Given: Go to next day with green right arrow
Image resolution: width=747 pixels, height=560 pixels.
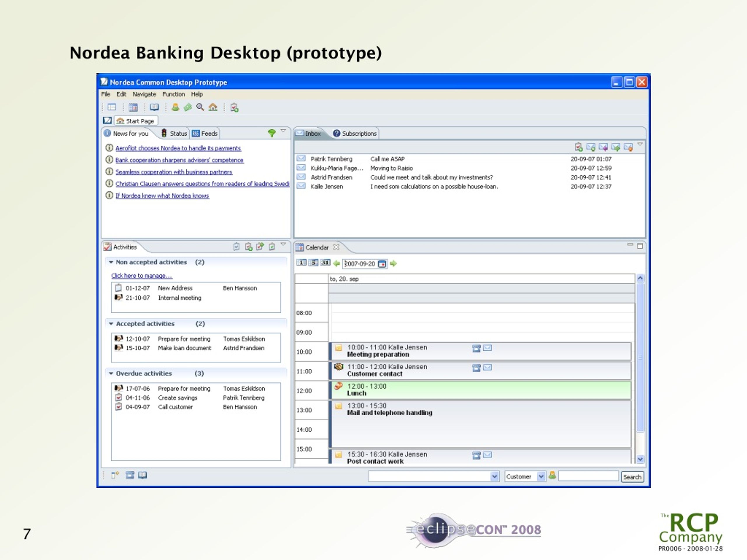Looking at the screenshot, I should pyautogui.click(x=393, y=264).
